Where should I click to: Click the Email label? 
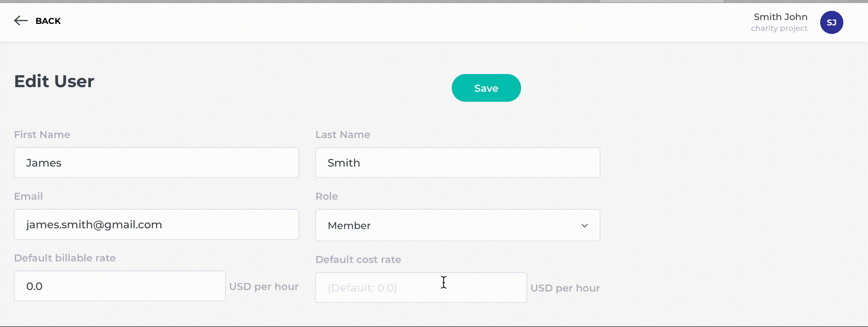tap(28, 196)
